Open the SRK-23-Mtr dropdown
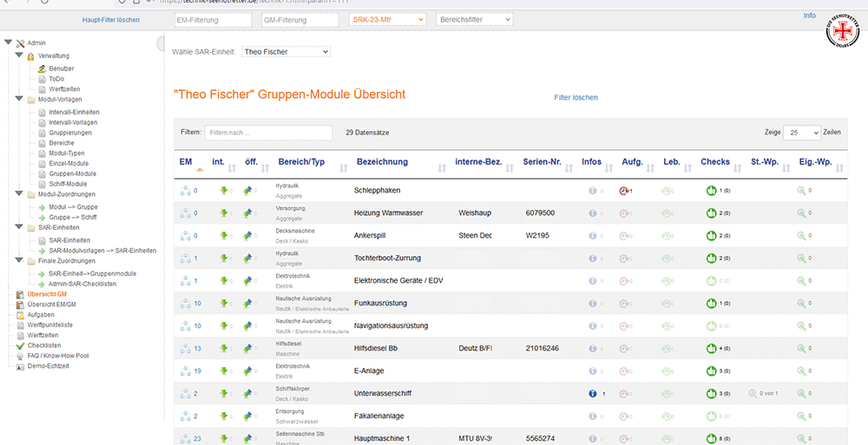The width and height of the screenshot is (868, 445). coord(387,20)
